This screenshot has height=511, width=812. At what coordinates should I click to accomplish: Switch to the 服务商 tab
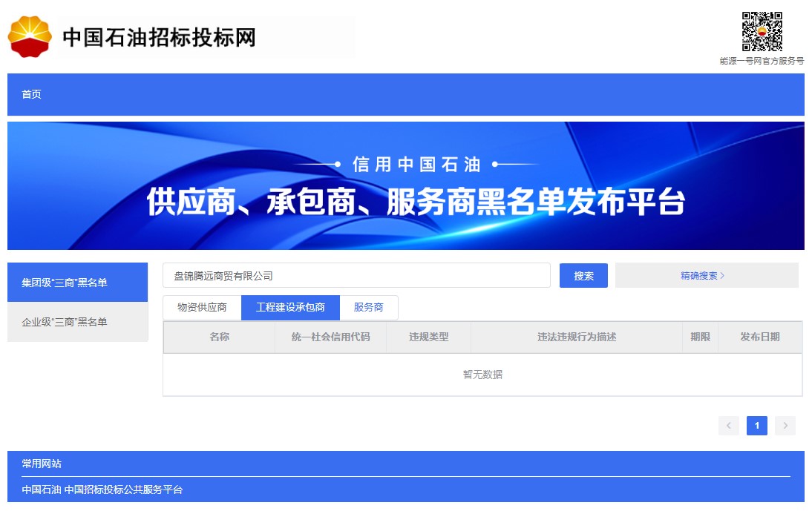(369, 307)
